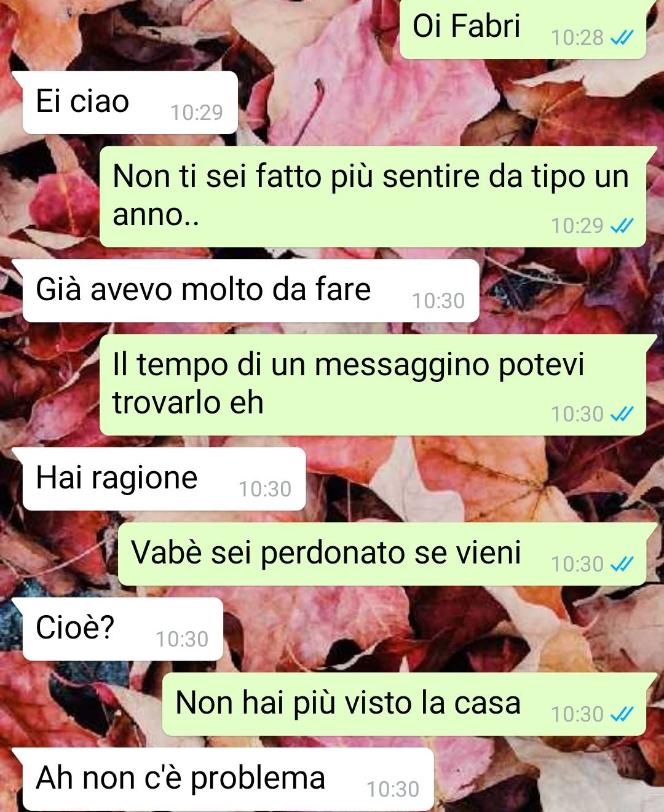Tap timestamp of 'Ah non c'è problema'
The image size is (664, 812).
[393, 789]
